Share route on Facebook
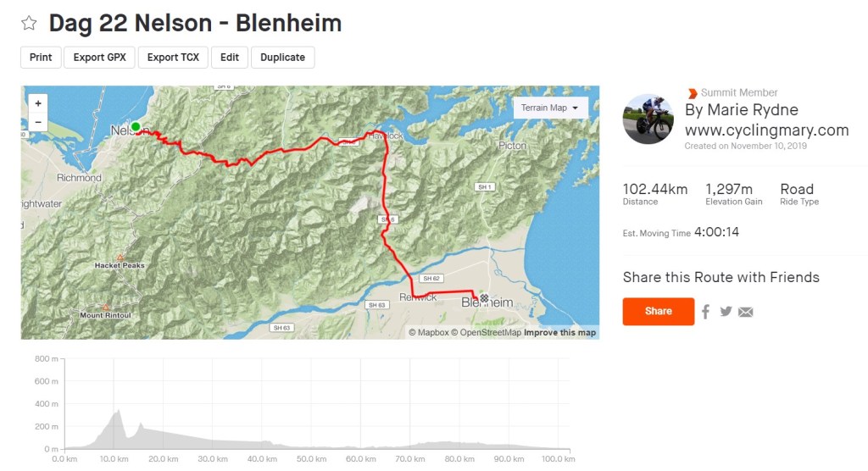 [x=705, y=312]
